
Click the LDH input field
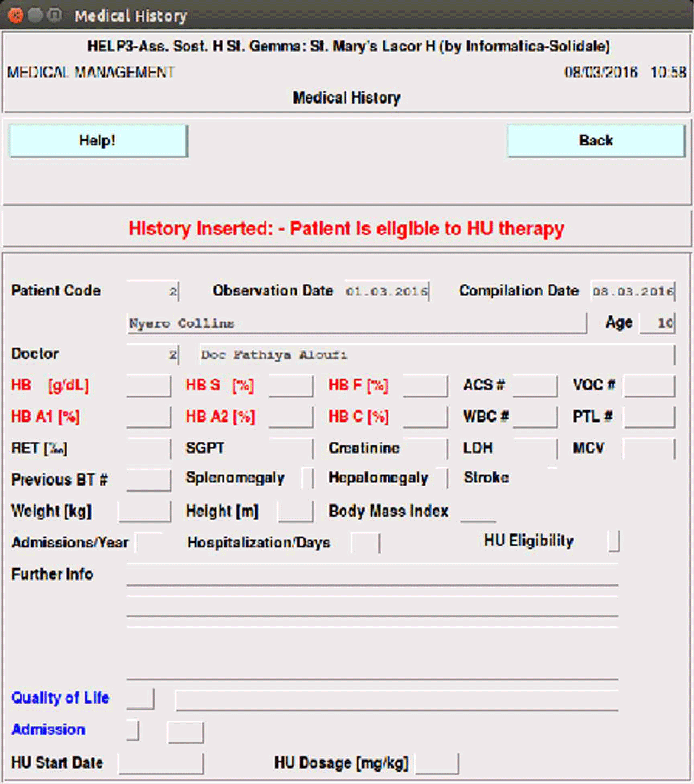[535, 449]
